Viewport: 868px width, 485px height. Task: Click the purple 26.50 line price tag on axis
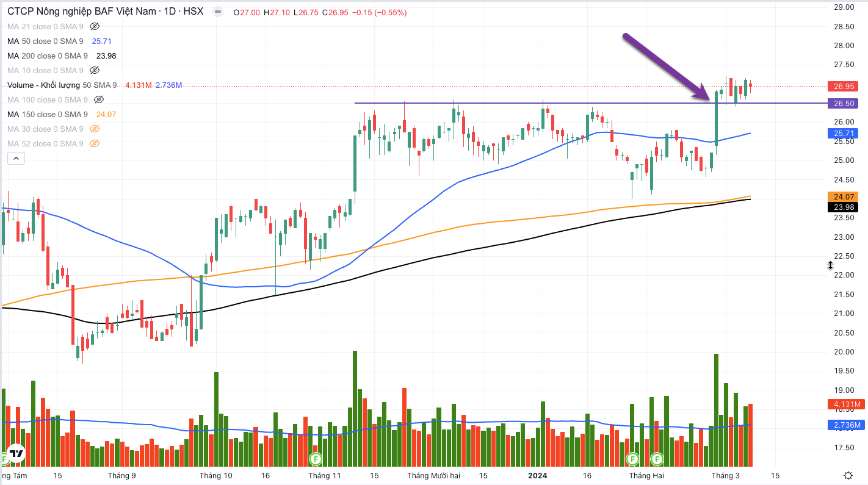842,103
